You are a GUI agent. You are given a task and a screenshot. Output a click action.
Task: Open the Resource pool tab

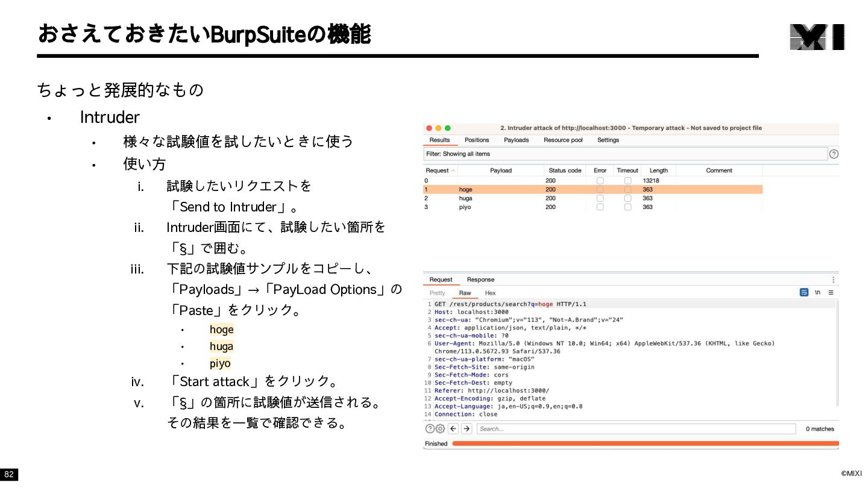[563, 140]
